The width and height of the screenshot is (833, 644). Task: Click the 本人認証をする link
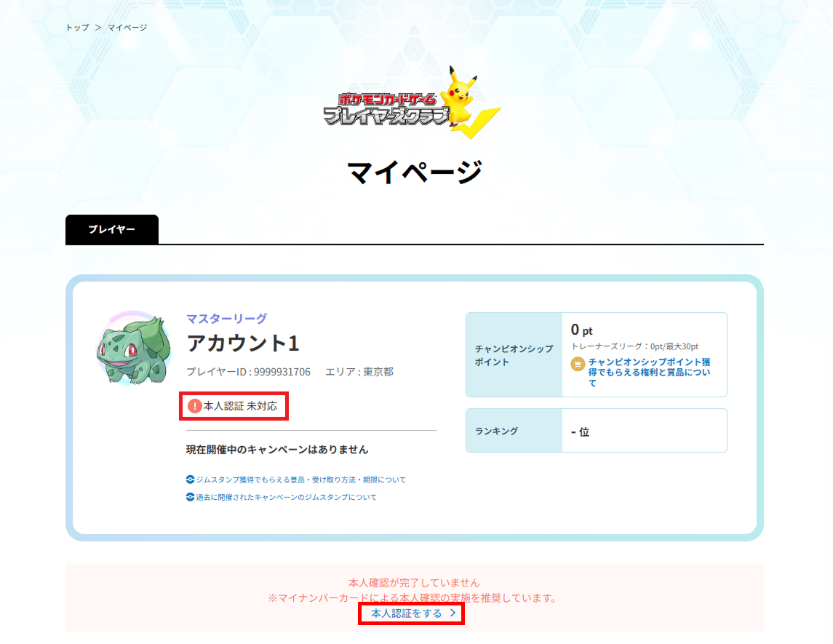(x=407, y=613)
